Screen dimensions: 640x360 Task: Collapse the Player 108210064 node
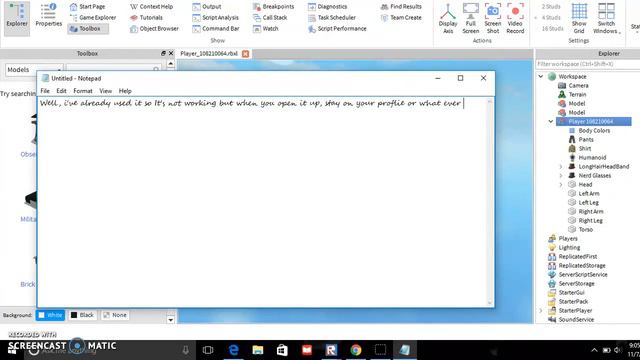[551, 121]
